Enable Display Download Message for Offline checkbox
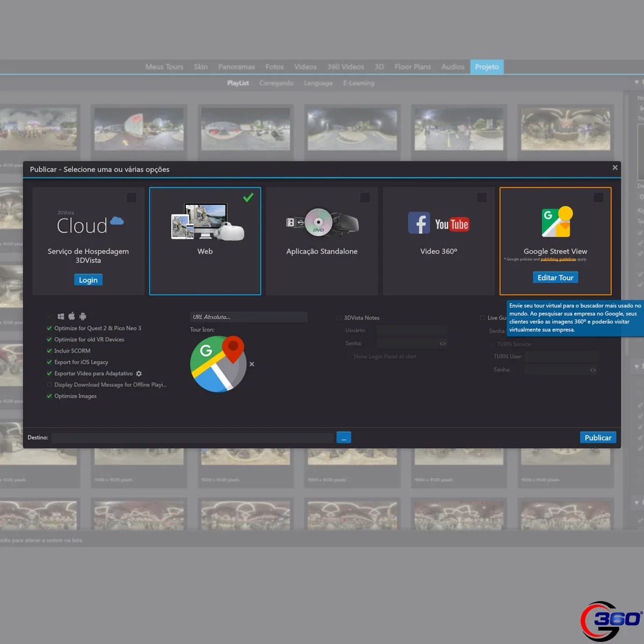The height and width of the screenshot is (644, 644). pos(49,385)
